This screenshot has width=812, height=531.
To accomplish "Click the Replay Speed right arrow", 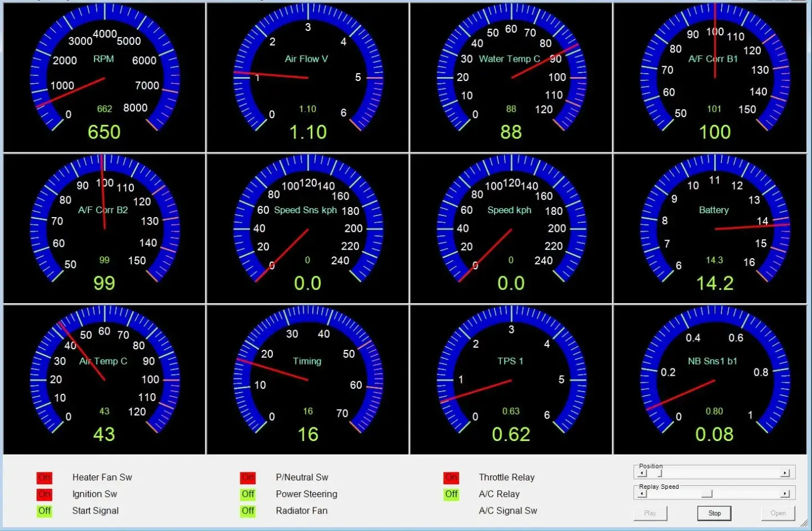I will pyautogui.click(x=785, y=494).
